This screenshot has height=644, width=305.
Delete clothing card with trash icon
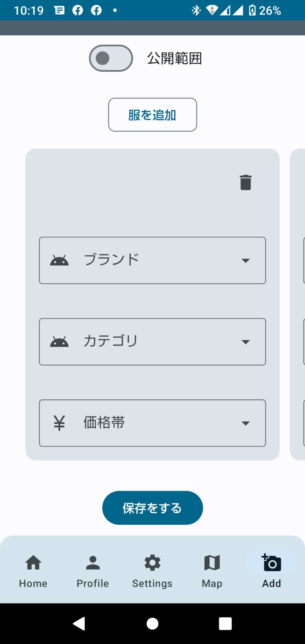pos(245,182)
